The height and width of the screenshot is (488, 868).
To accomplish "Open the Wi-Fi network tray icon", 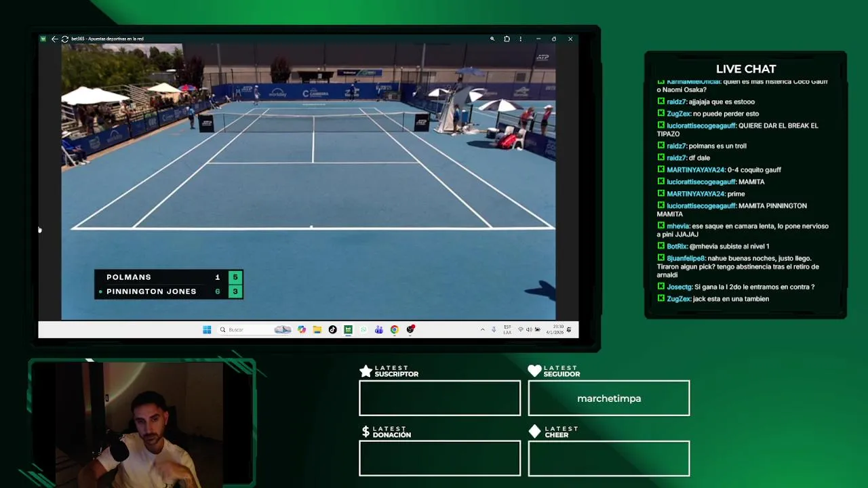I will coord(521,329).
